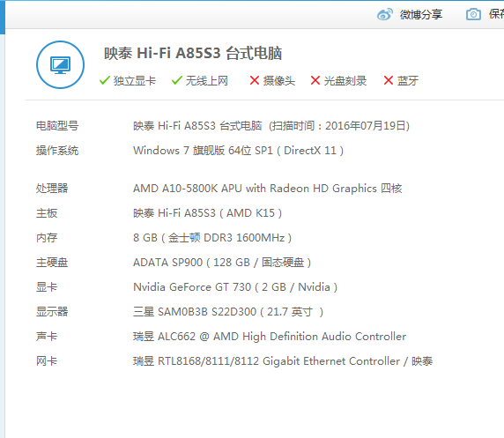The height and width of the screenshot is (438, 504).
Task: Click the 摄像头 feature label
Action: [x=279, y=81]
